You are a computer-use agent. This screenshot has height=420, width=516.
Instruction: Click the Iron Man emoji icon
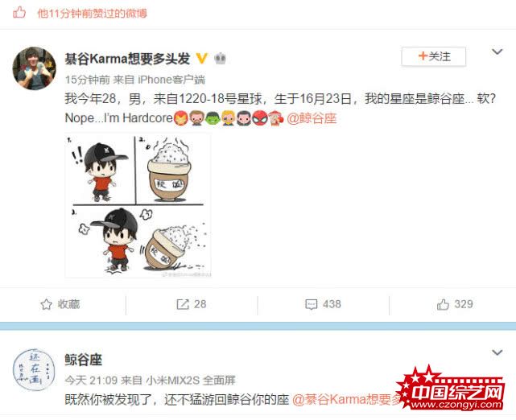pyautogui.click(x=180, y=118)
